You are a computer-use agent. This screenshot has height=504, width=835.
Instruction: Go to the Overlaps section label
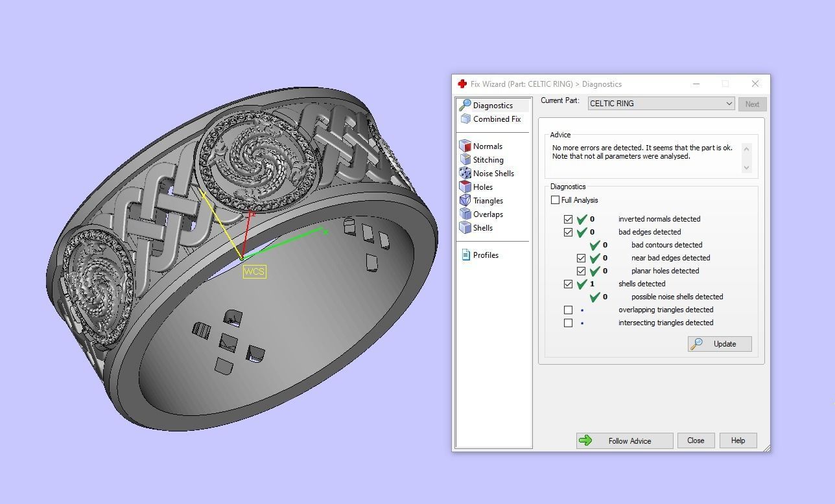[x=488, y=214]
